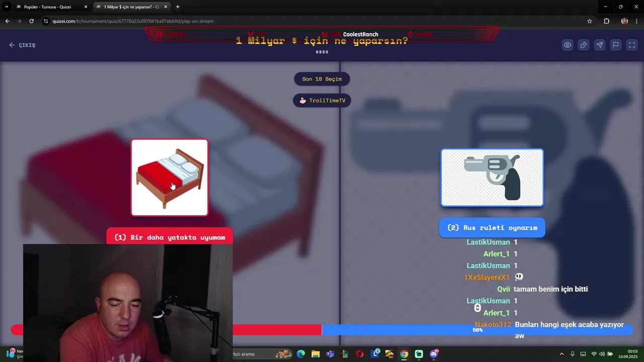Click the blue section of the vote bar
Image resolution: width=644 pixels, height=362 pixels.
click(477, 330)
